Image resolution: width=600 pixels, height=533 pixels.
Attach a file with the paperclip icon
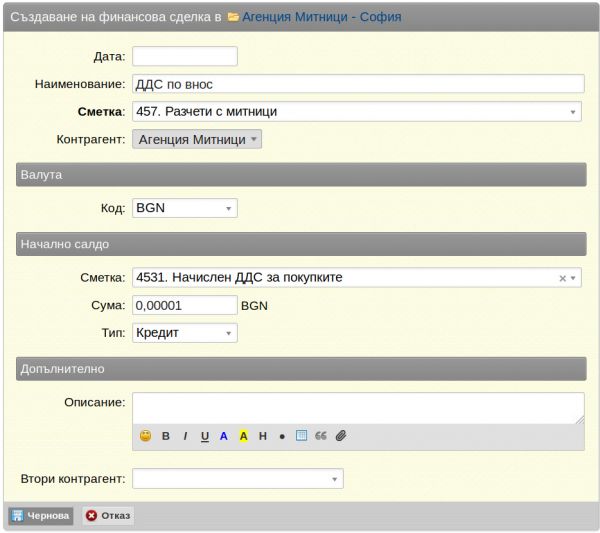[341, 435]
